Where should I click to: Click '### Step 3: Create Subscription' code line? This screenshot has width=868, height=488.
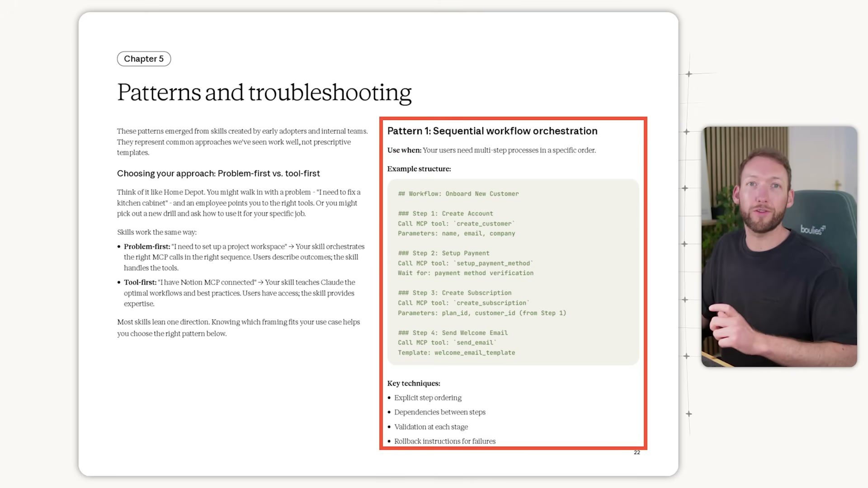(x=455, y=293)
